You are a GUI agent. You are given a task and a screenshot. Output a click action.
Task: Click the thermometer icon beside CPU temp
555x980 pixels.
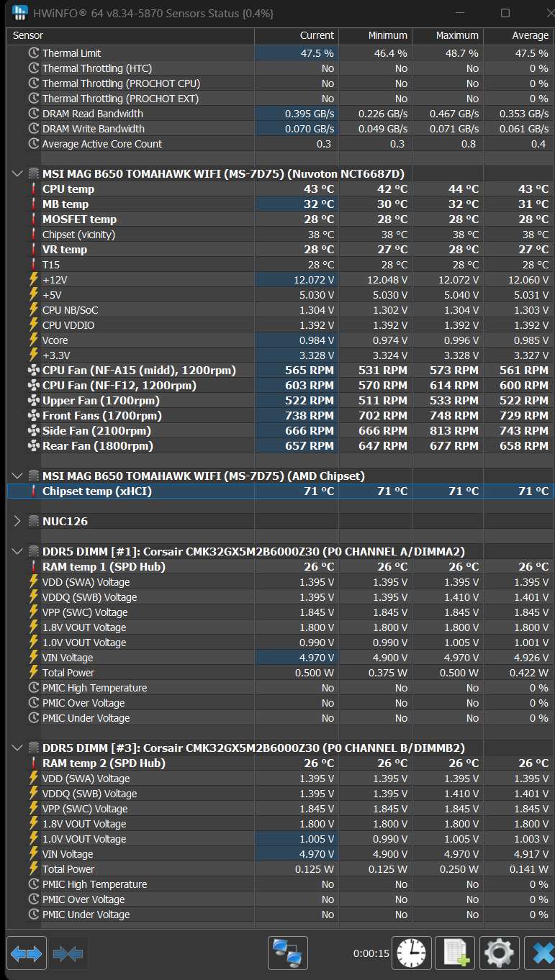pos(34,189)
